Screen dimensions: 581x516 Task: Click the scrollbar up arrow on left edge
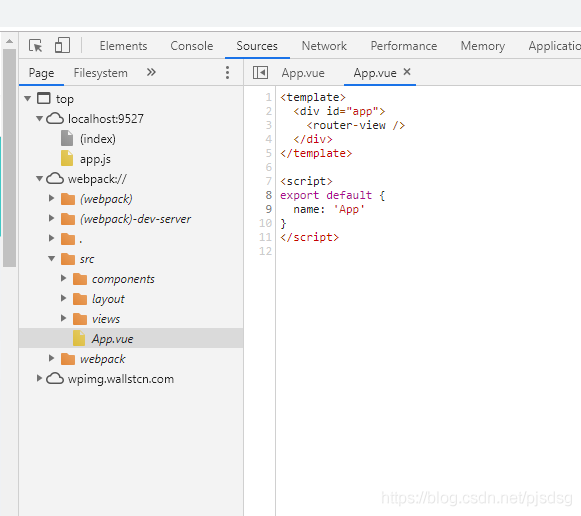tap(10, 41)
